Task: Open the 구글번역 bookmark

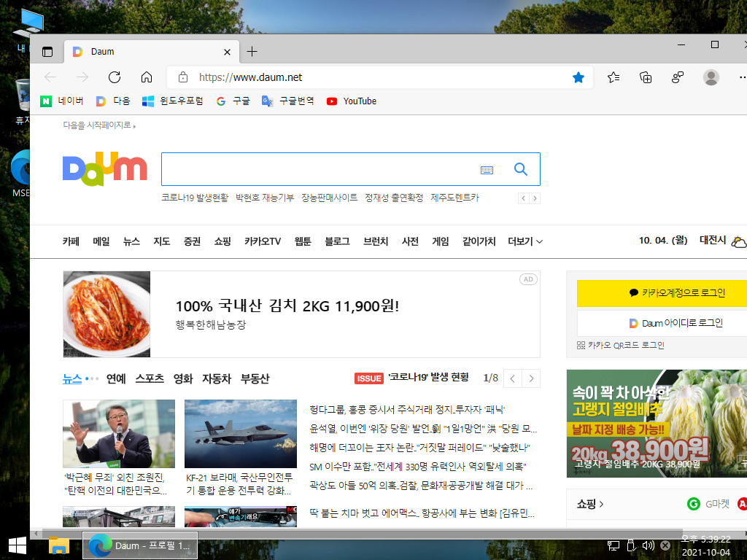Action: tap(287, 101)
